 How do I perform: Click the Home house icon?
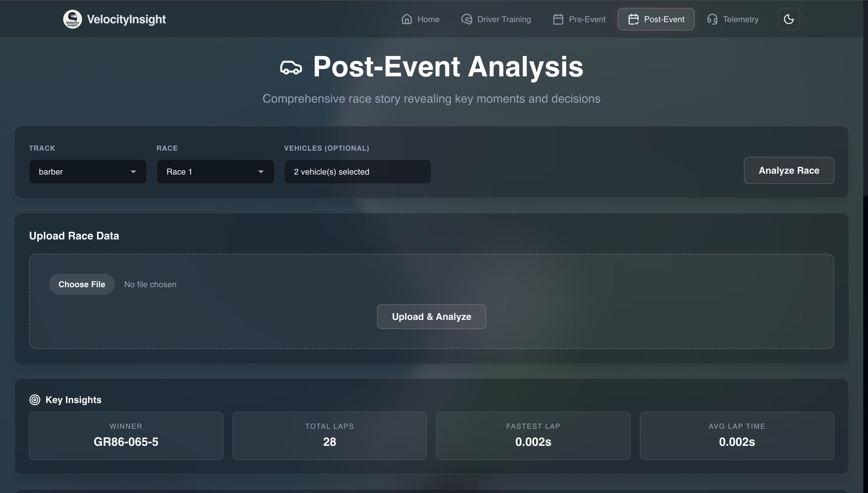click(x=407, y=19)
